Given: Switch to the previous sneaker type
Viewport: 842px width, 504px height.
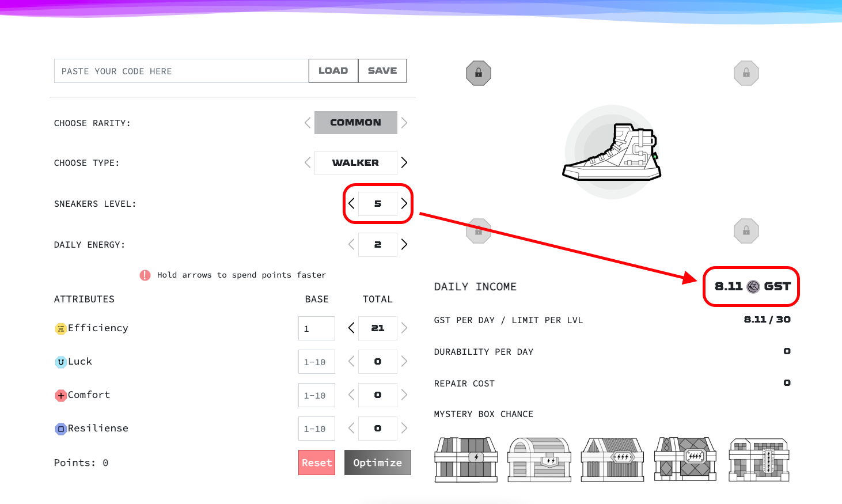Looking at the screenshot, I should [308, 162].
